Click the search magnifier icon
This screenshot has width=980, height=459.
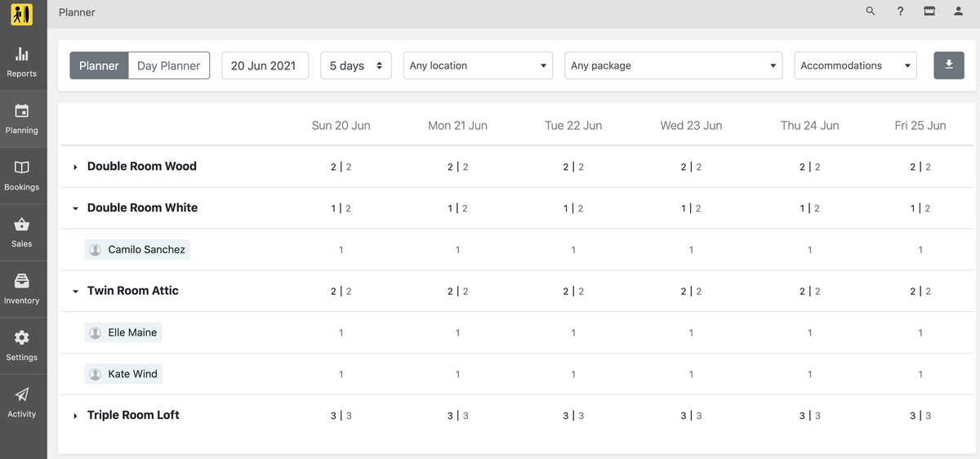click(871, 11)
